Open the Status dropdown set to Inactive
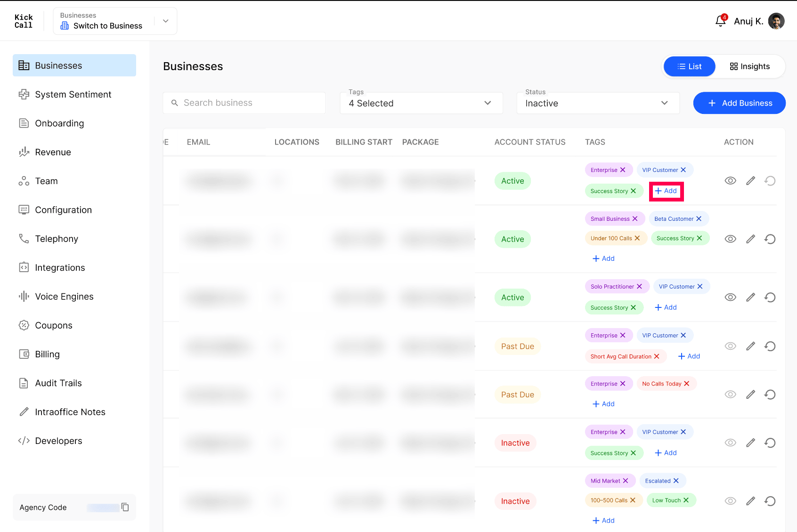Screen dimensions: 797x532 tap(598, 103)
